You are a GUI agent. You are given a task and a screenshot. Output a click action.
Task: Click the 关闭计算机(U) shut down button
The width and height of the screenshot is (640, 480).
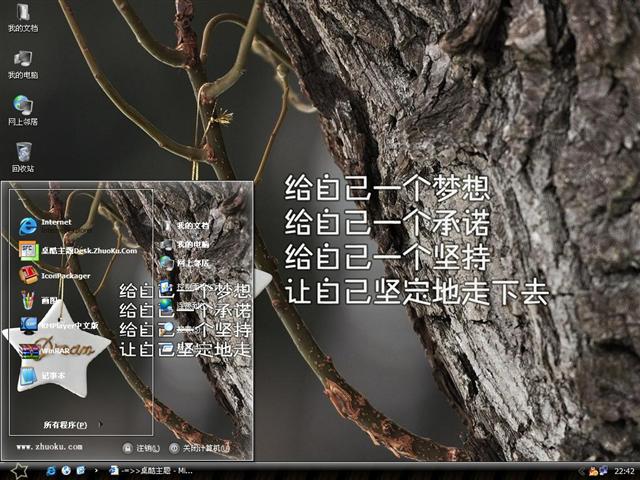click(200, 448)
